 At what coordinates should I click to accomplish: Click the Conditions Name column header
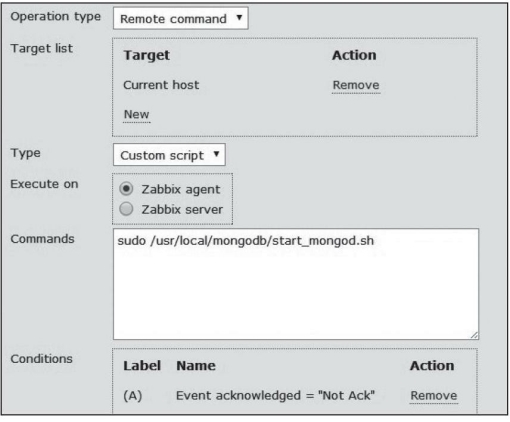(x=196, y=366)
